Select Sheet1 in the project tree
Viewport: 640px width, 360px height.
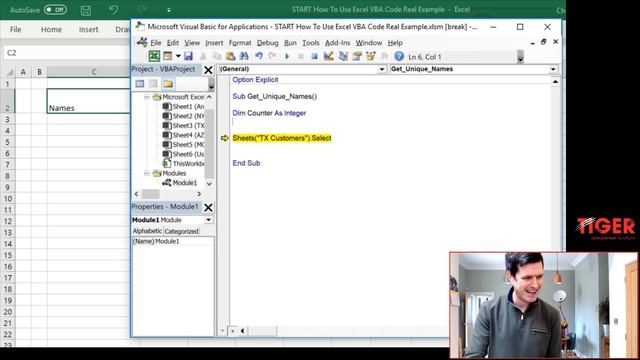(183, 107)
